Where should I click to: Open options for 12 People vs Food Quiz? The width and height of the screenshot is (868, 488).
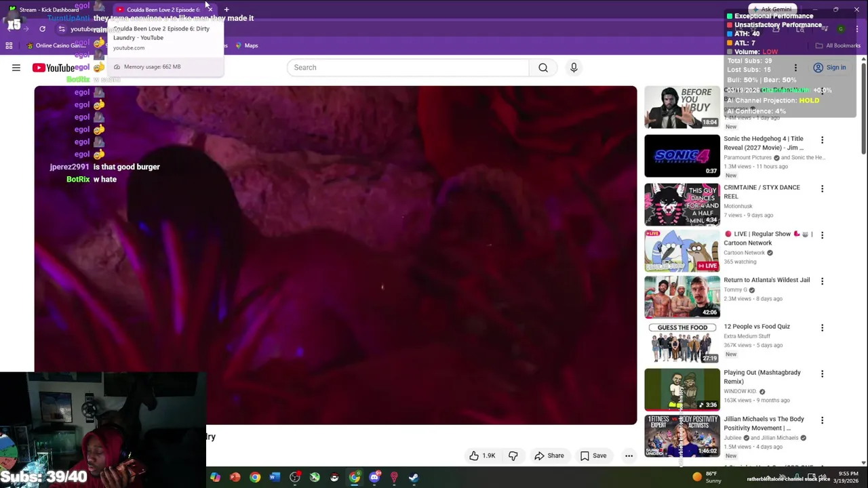pos(822,327)
